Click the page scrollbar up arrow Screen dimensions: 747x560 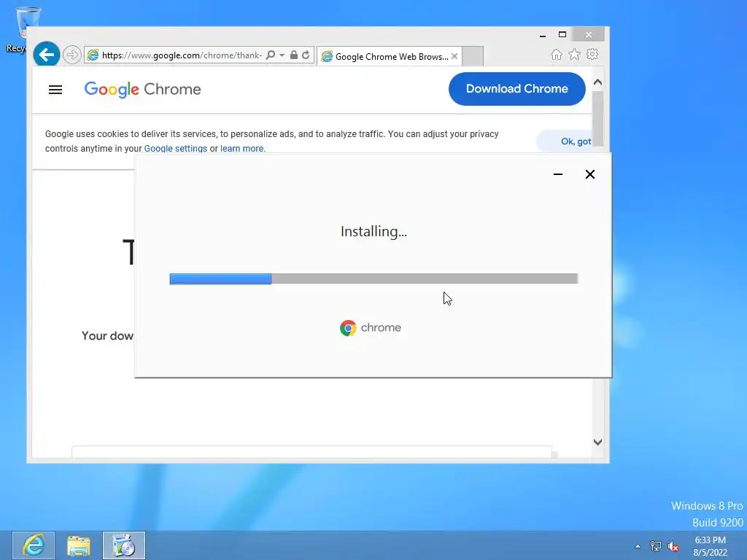[x=598, y=82]
